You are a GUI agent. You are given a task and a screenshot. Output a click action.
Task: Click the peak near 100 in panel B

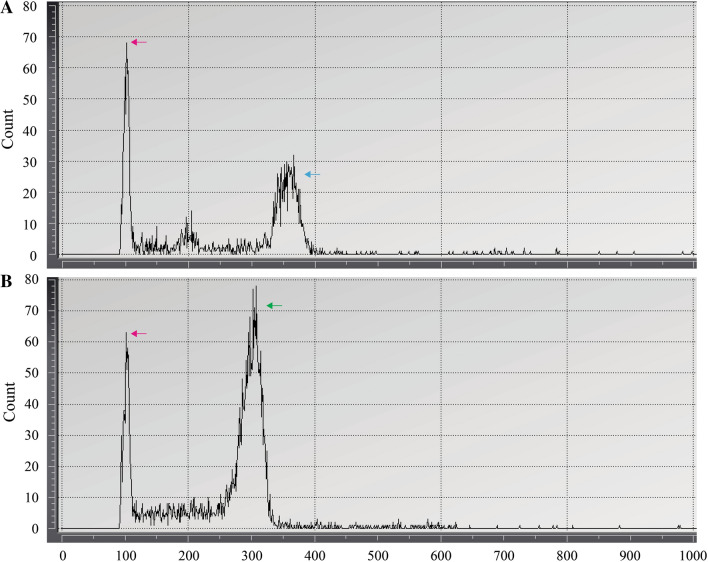click(x=126, y=335)
